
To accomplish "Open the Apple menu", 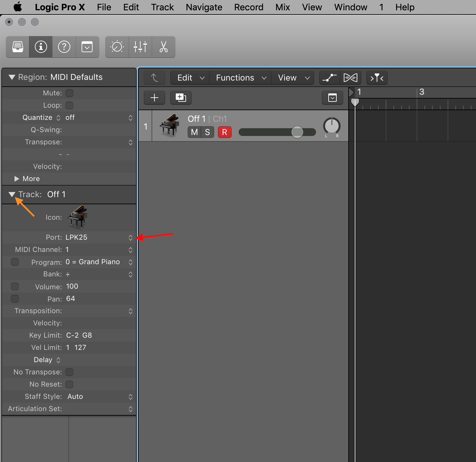I will [x=18, y=7].
